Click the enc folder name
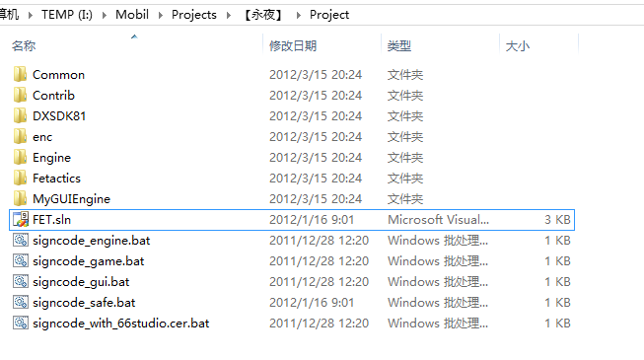This screenshot has width=644, height=360. (42, 137)
